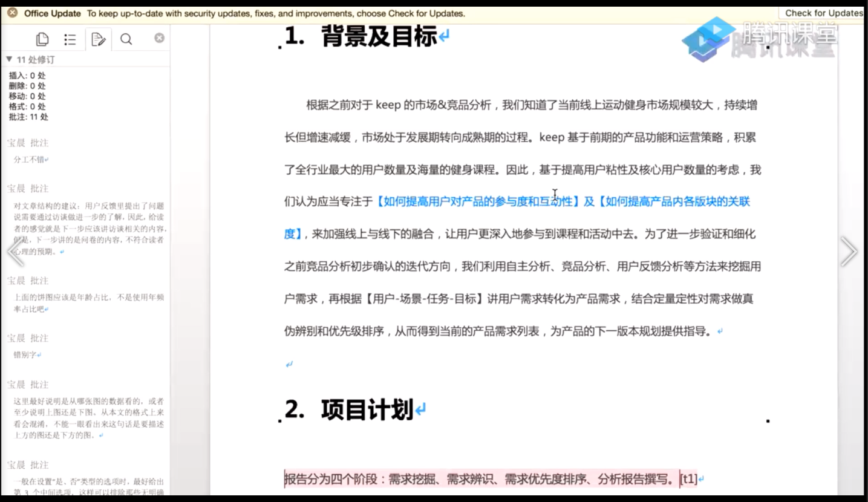Click the 插入: 0 处 line

(x=27, y=76)
